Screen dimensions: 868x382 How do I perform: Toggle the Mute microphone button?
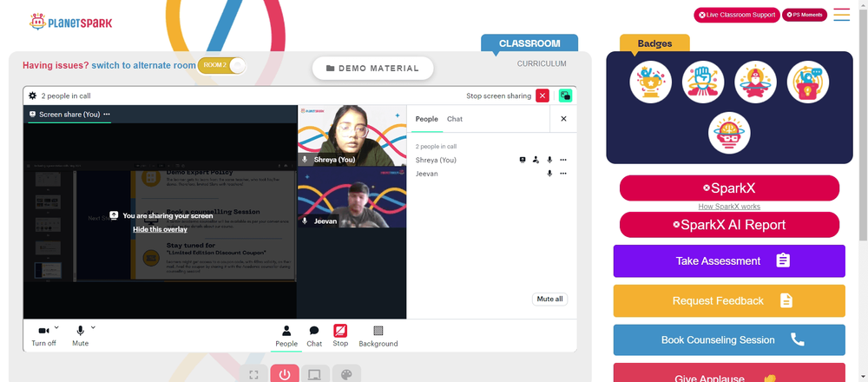pos(80,335)
